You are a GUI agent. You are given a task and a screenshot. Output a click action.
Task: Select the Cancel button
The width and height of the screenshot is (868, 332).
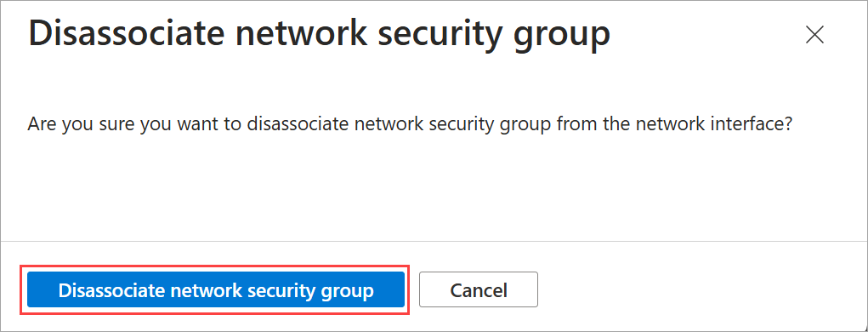(x=479, y=290)
